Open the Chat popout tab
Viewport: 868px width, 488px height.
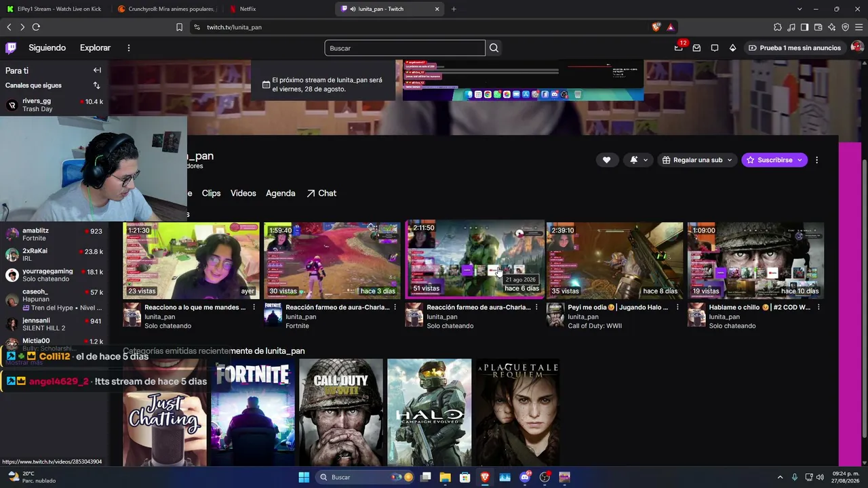pos(321,193)
